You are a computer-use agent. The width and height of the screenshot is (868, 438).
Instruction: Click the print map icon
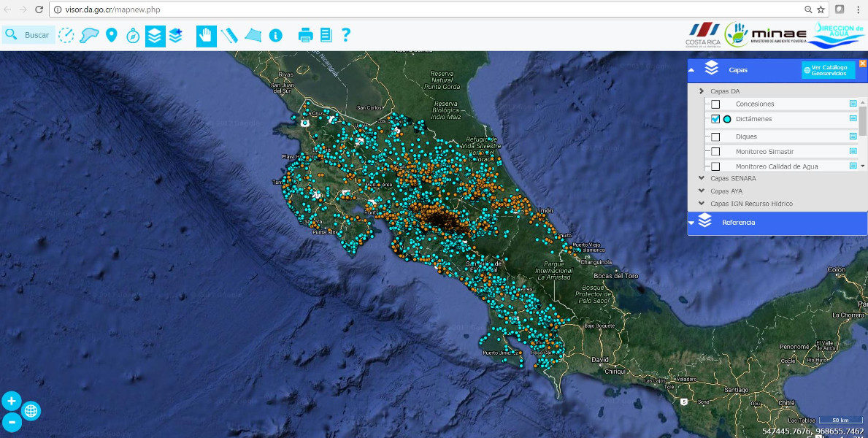(x=305, y=35)
